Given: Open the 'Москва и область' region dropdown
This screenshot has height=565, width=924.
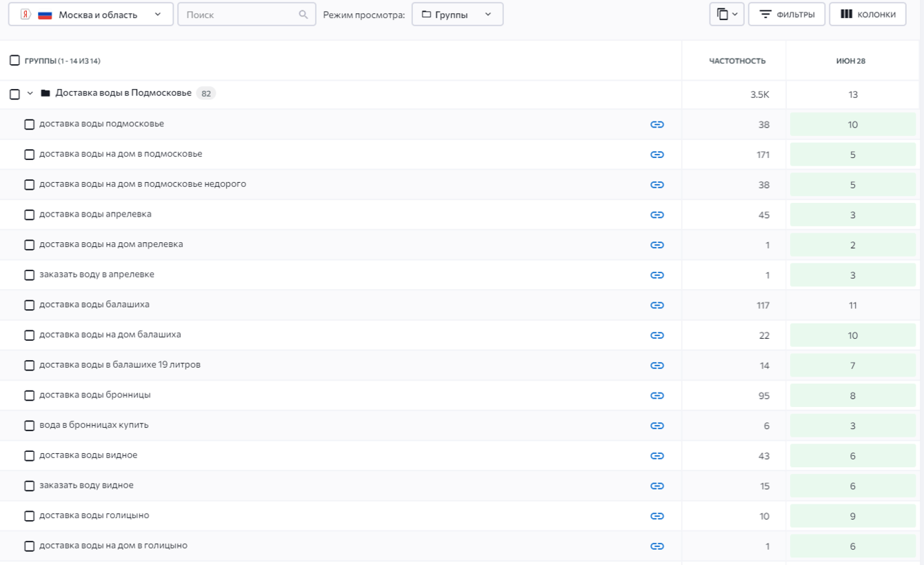Looking at the screenshot, I should click(90, 14).
